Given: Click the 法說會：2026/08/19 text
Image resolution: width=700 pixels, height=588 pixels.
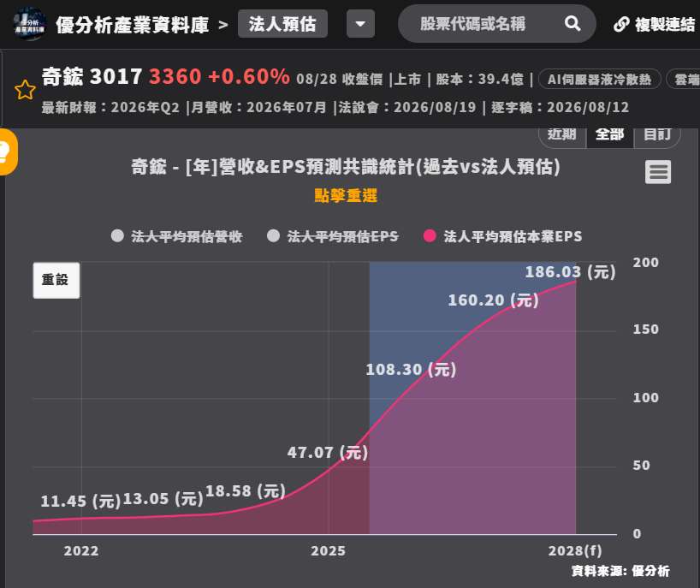Looking at the screenshot, I should (407, 107).
